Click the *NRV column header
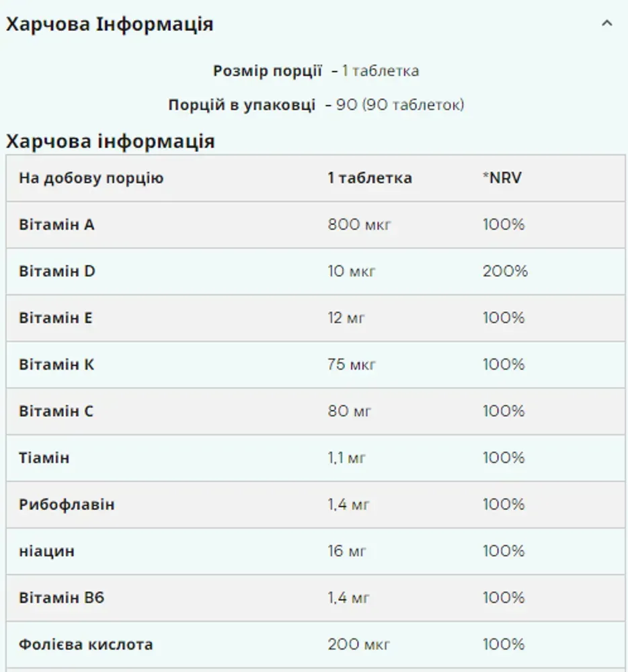The height and width of the screenshot is (672, 628). click(x=502, y=178)
